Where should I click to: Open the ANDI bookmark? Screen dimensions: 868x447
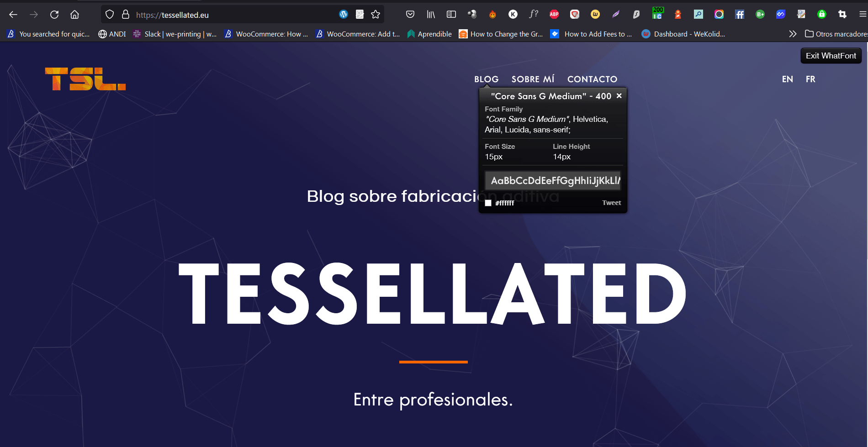coord(112,34)
